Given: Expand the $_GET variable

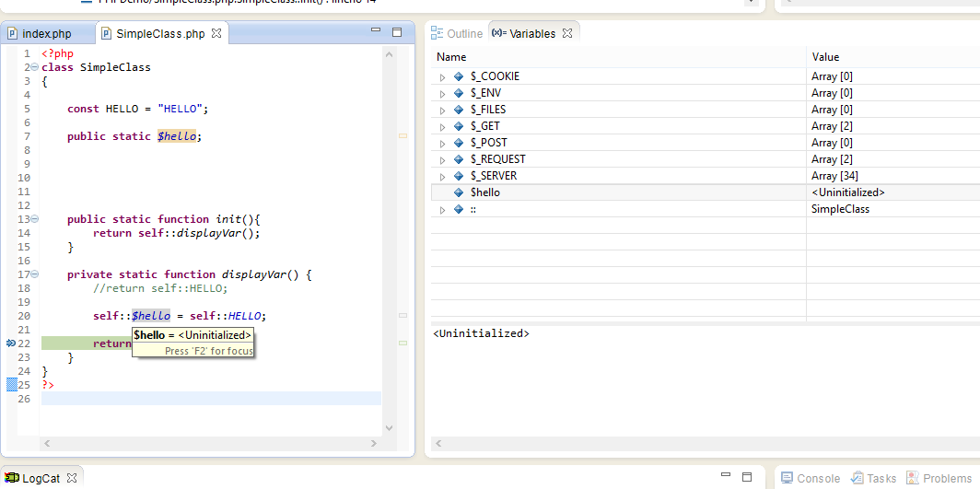Looking at the screenshot, I should point(442,126).
